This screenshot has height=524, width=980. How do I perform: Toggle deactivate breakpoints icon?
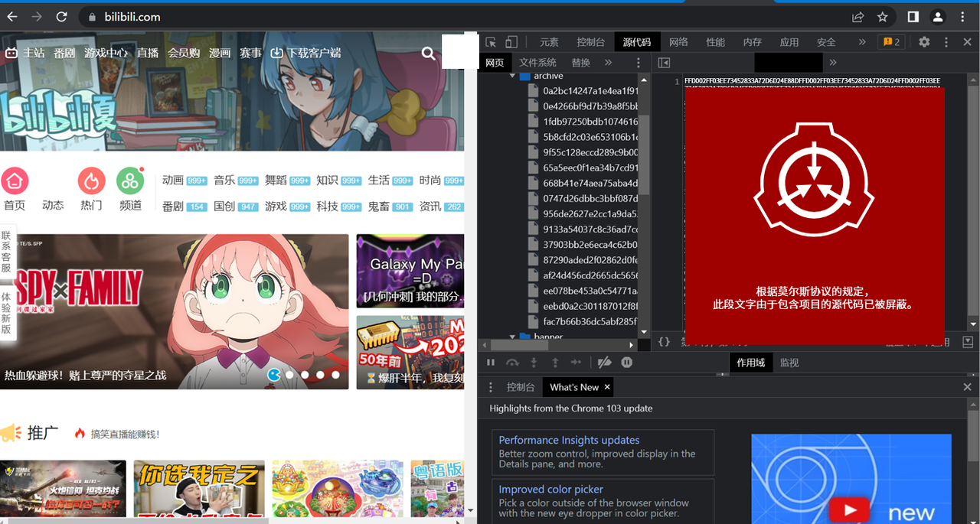[605, 363]
